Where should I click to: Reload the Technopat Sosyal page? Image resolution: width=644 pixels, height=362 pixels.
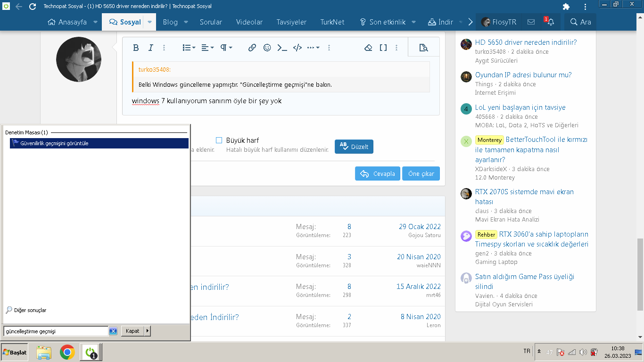[x=33, y=7]
